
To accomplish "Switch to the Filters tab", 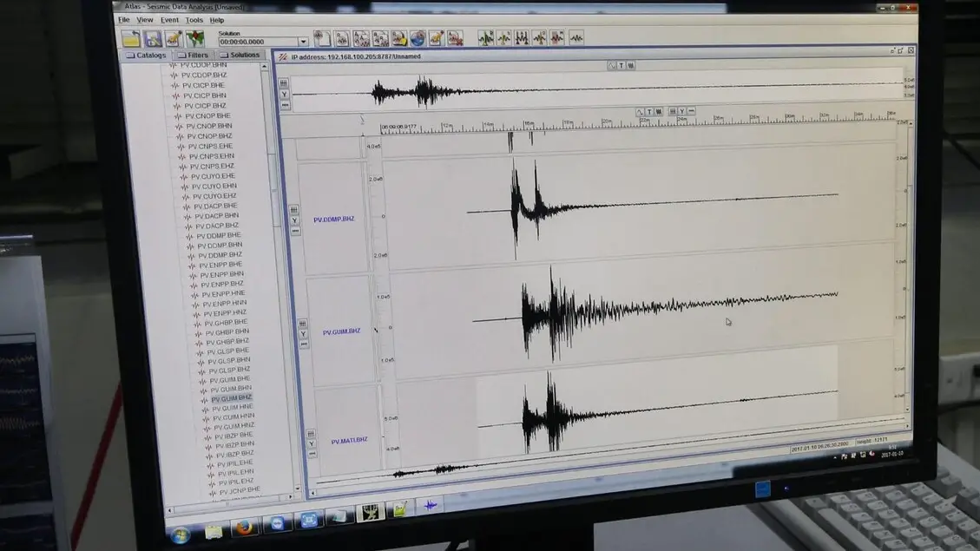I will [193, 55].
